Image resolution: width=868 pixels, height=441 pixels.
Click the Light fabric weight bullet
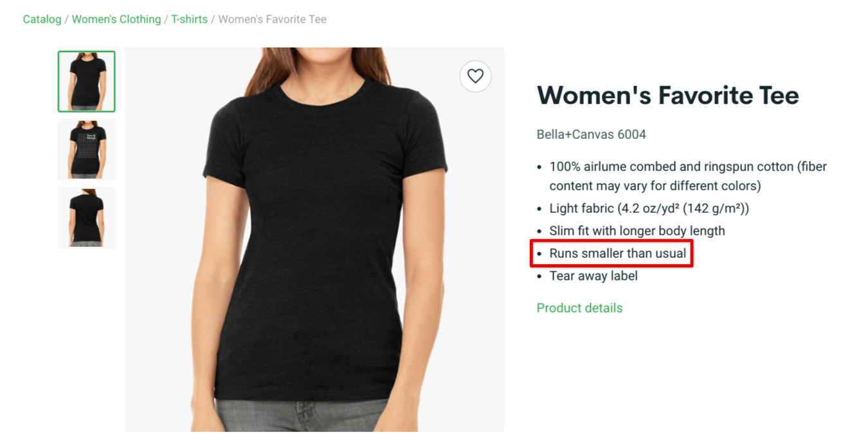(649, 208)
